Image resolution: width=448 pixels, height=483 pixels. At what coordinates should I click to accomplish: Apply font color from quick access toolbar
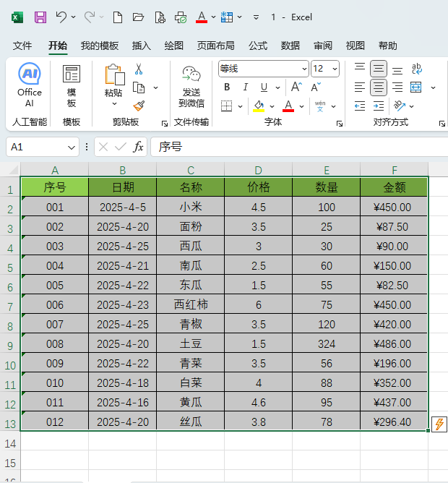pos(202,17)
